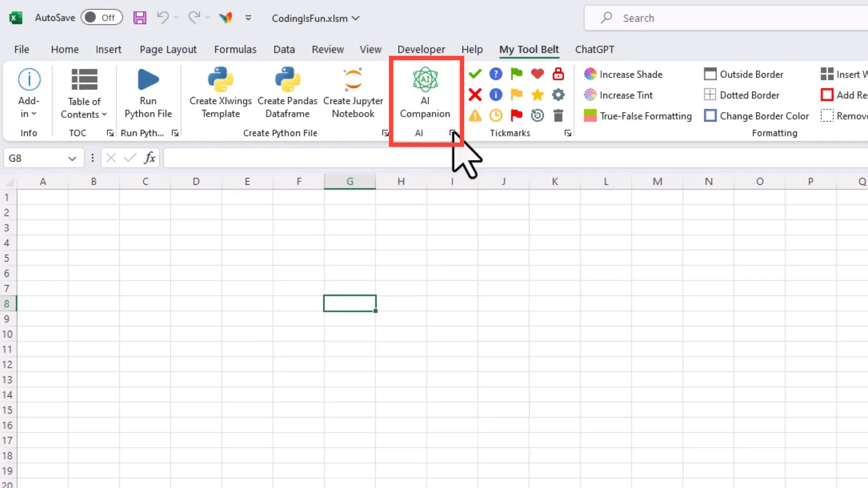Expand the workbook name dropdown

pos(357,19)
